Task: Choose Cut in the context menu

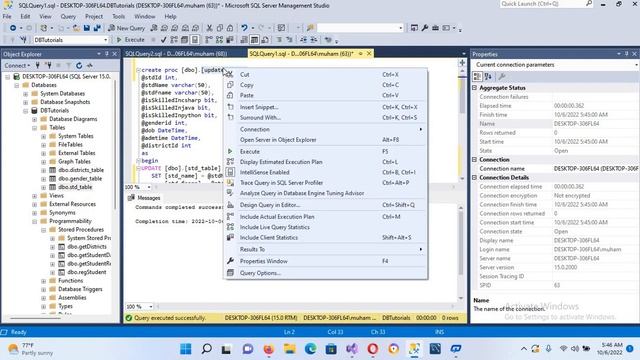Action: click(x=325, y=74)
